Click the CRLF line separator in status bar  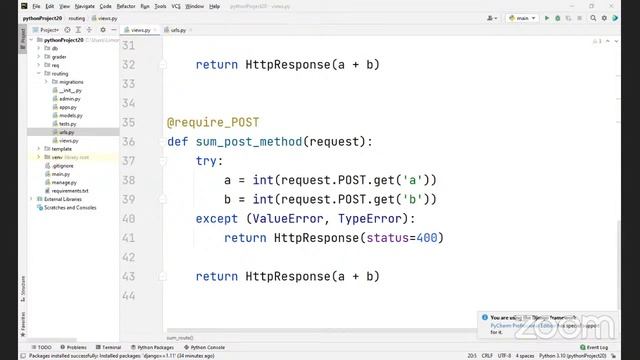[x=487, y=356]
